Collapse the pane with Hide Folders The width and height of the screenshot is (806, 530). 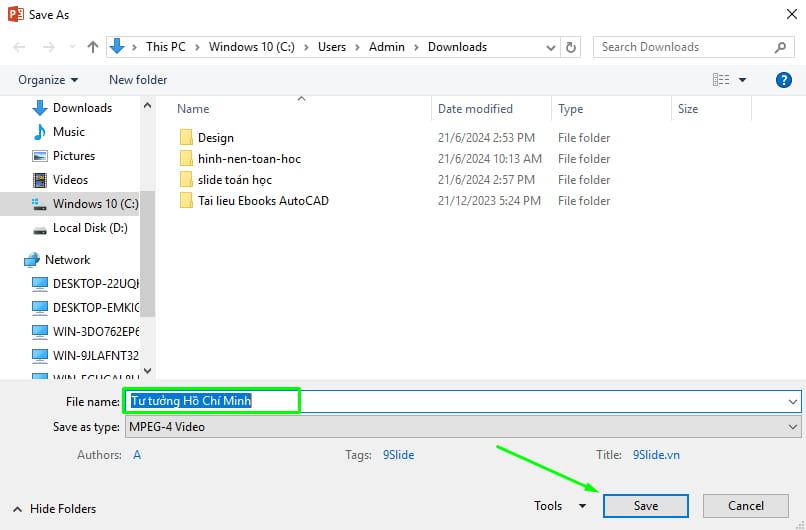pos(54,508)
